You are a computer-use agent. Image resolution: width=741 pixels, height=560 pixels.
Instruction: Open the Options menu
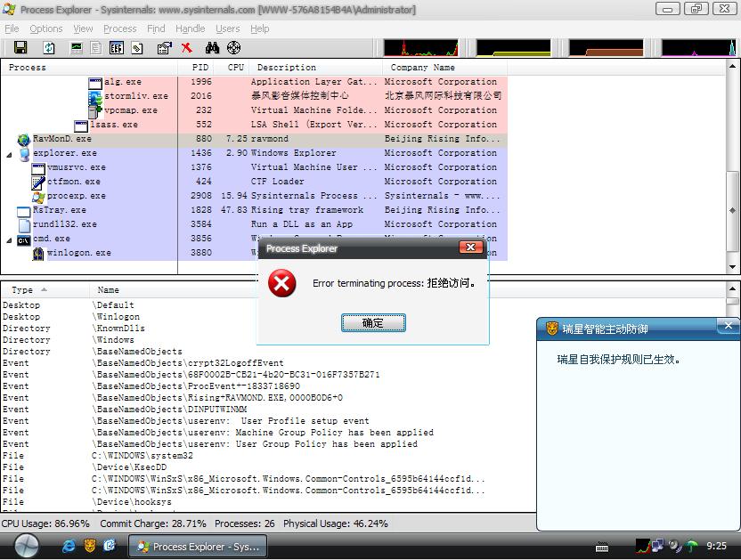tap(45, 28)
